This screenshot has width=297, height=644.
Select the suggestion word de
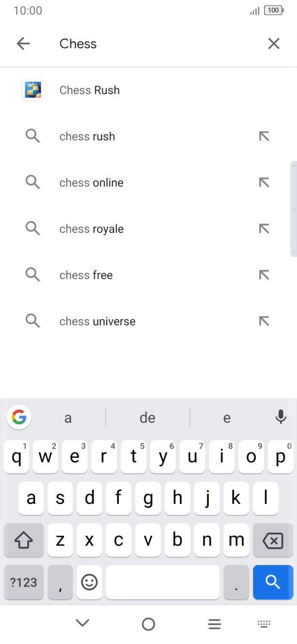(147, 417)
